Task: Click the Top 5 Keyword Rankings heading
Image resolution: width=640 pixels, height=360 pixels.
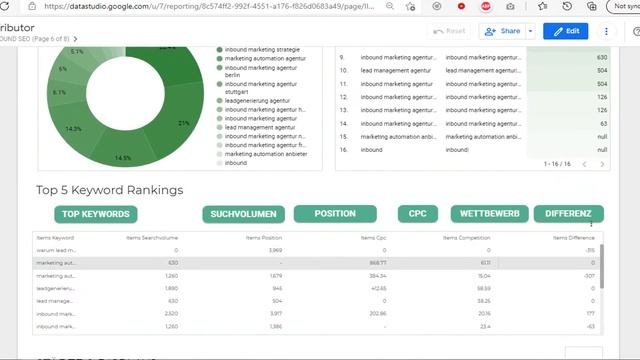Action: coord(109,190)
